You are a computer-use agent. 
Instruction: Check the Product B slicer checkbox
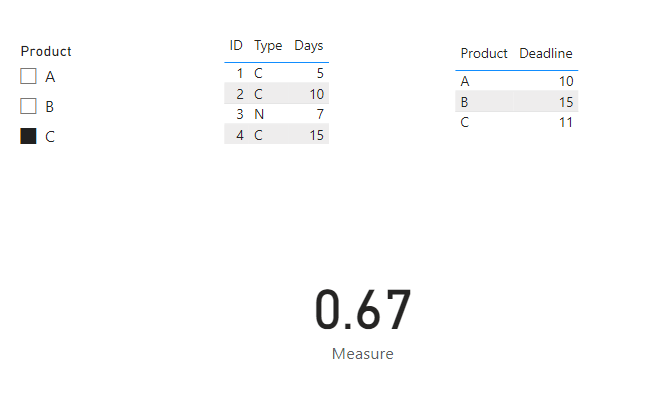coord(28,106)
